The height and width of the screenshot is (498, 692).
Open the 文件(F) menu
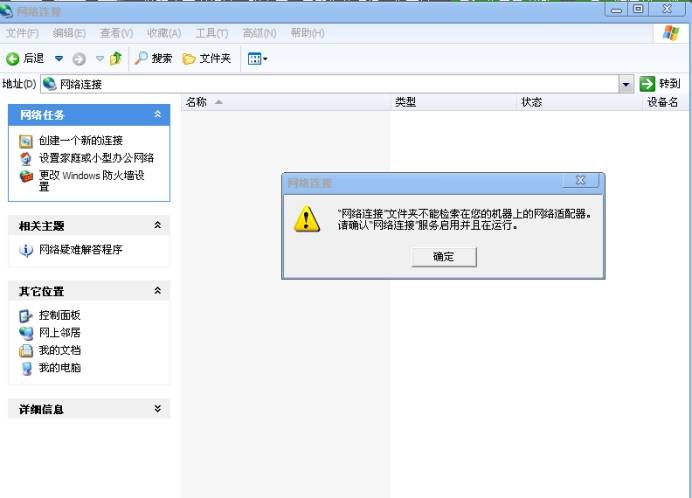pos(22,33)
